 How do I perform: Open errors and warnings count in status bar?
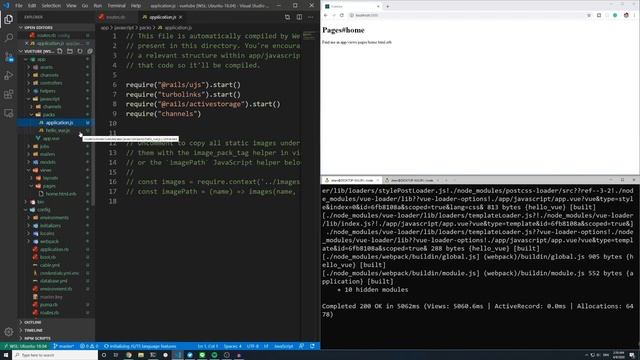click(89, 346)
